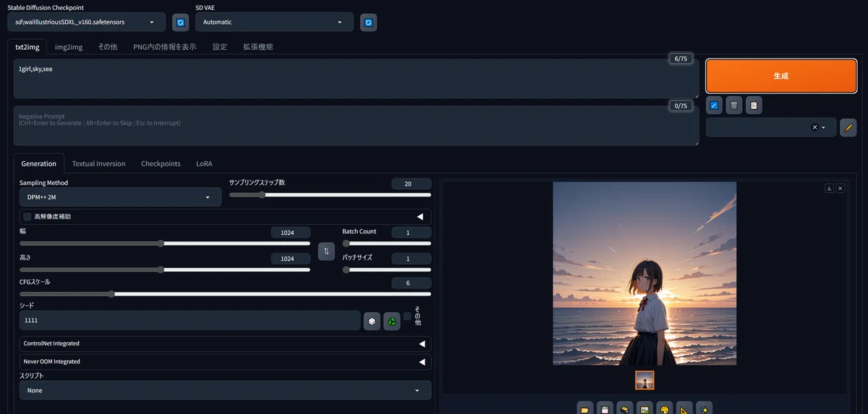Viewport: 868px width, 414px height.
Task: Clear the prompt with the trash icon
Action: click(734, 105)
